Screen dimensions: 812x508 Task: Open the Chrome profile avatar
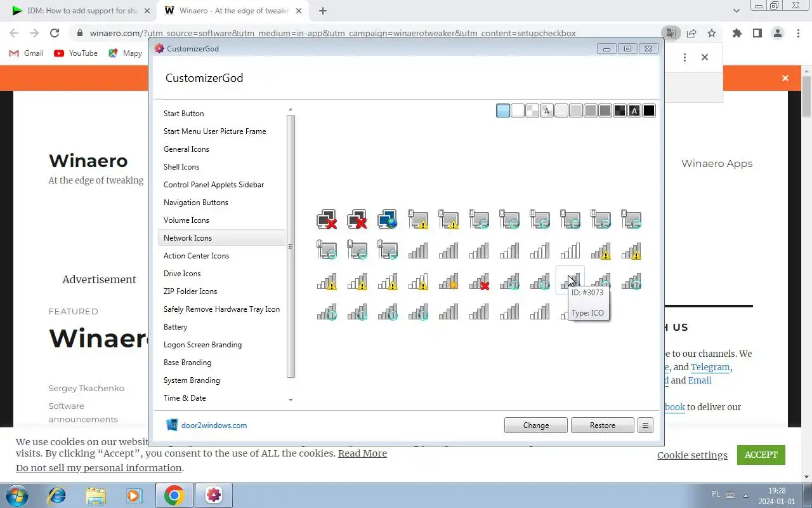777,33
